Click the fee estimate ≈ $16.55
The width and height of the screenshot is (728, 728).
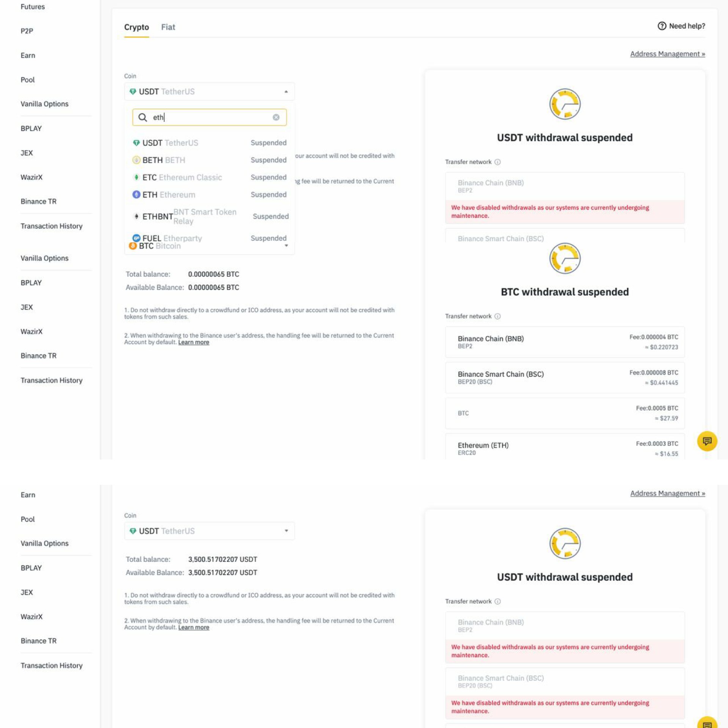coord(667,454)
